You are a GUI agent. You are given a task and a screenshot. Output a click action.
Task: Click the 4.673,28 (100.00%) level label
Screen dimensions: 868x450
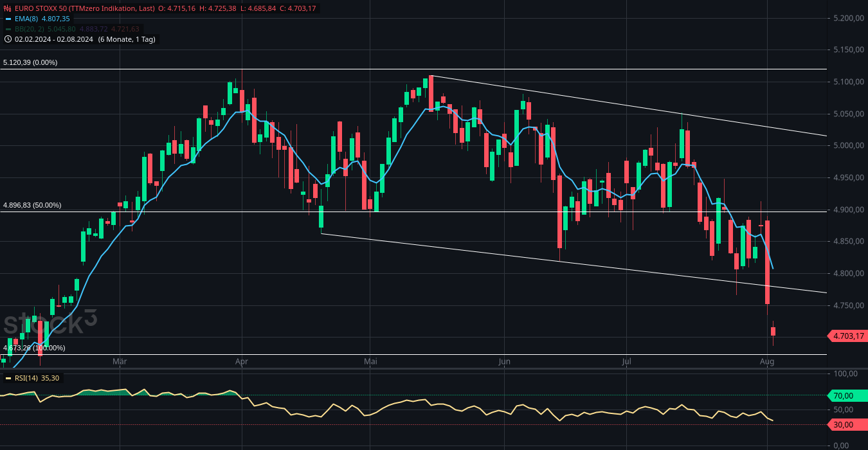[33, 348]
